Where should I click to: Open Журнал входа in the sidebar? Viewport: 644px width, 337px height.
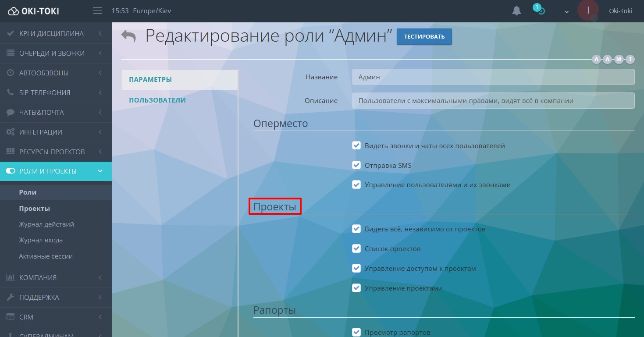tap(41, 240)
